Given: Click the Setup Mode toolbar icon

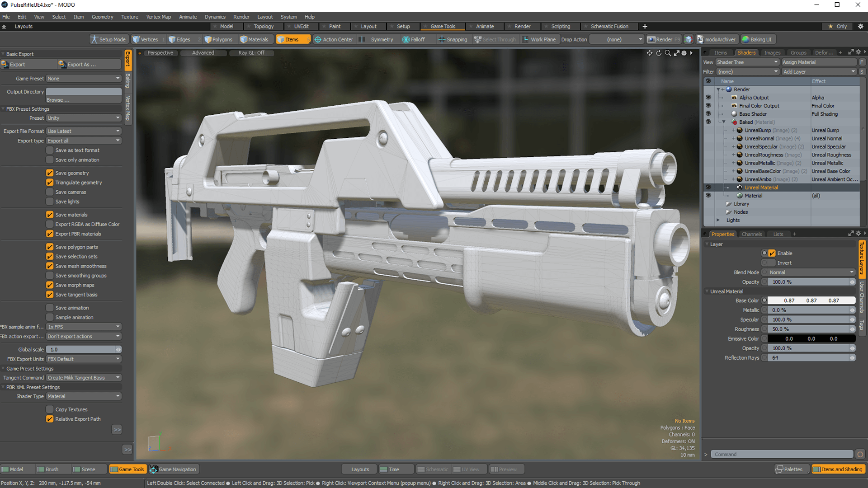Looking at the screenshot, I should tap(108, 39).
